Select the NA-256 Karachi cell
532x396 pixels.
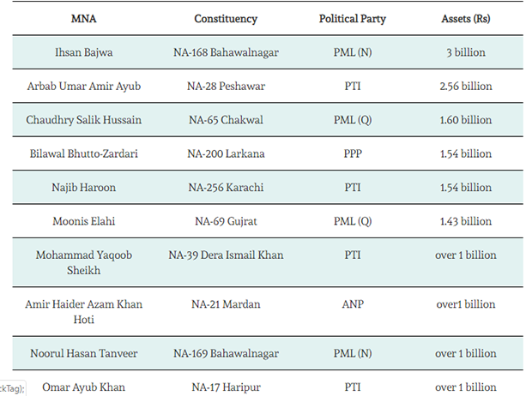point(226,188)
